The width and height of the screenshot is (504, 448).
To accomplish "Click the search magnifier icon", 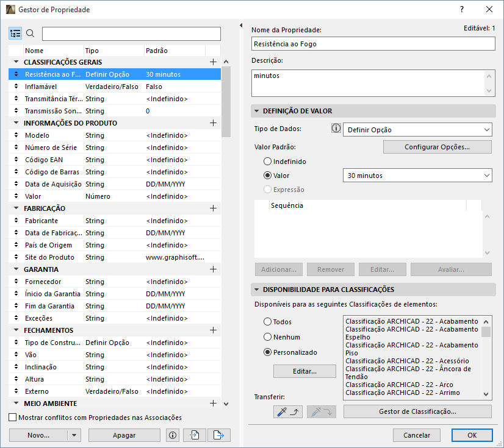I will 31,34.
